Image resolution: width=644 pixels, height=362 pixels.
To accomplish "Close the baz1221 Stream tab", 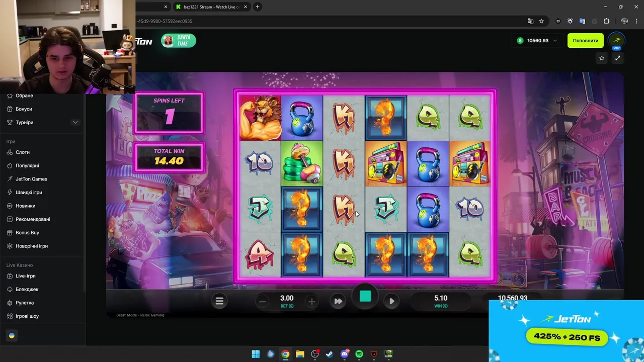I will pyautogui.click(x=246, y=7).
